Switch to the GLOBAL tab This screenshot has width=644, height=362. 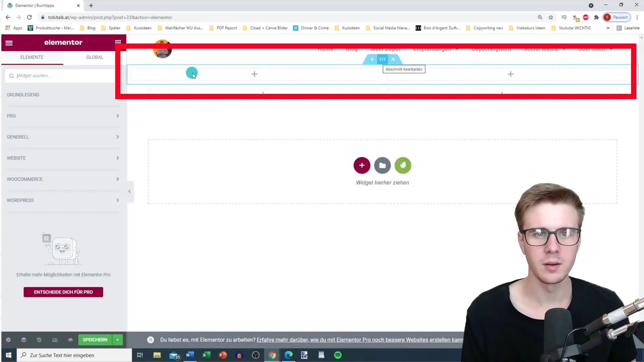(x=95, y=57)
